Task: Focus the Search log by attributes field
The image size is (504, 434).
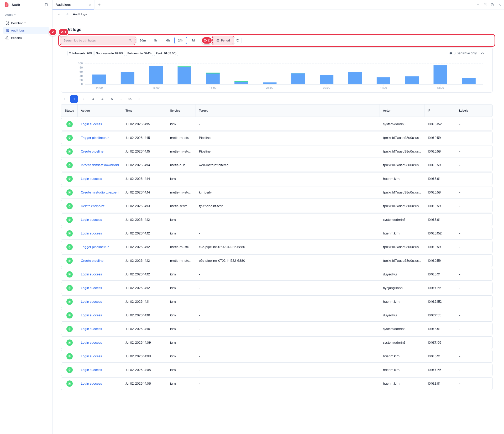Action: click(x=97, y=40)
